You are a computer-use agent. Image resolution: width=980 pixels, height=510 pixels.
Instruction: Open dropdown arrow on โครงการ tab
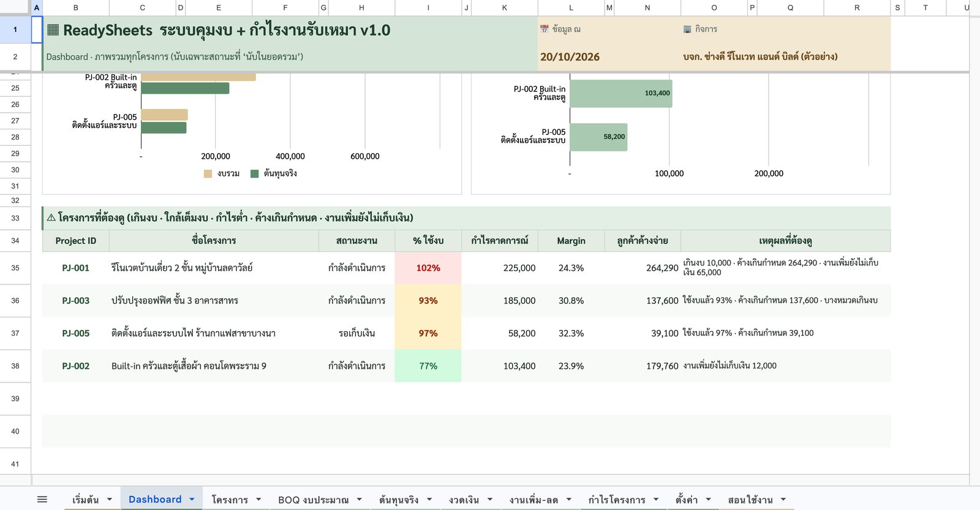[258, 500]
